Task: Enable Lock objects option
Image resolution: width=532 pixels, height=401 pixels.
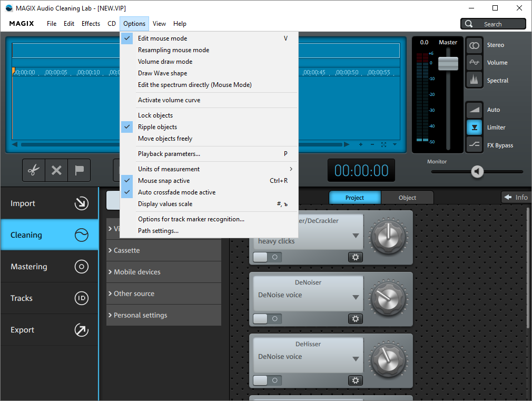Action: [x=209, y=115]
